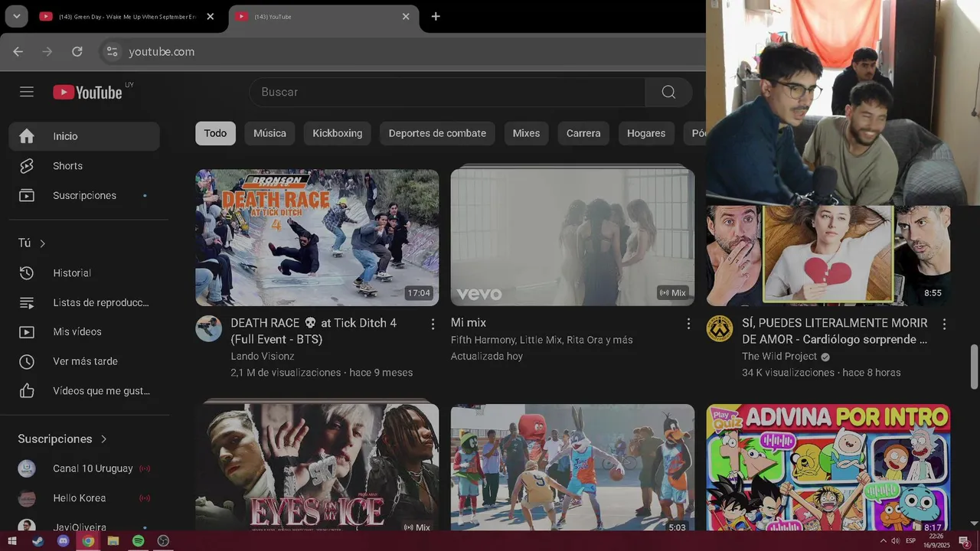
Task: Open Mis vídeos in sidebar
Action: coord(84,332)
